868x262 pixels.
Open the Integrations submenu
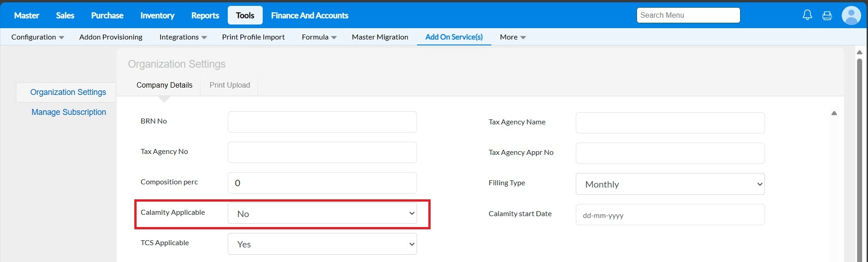[x=183, y=37]
